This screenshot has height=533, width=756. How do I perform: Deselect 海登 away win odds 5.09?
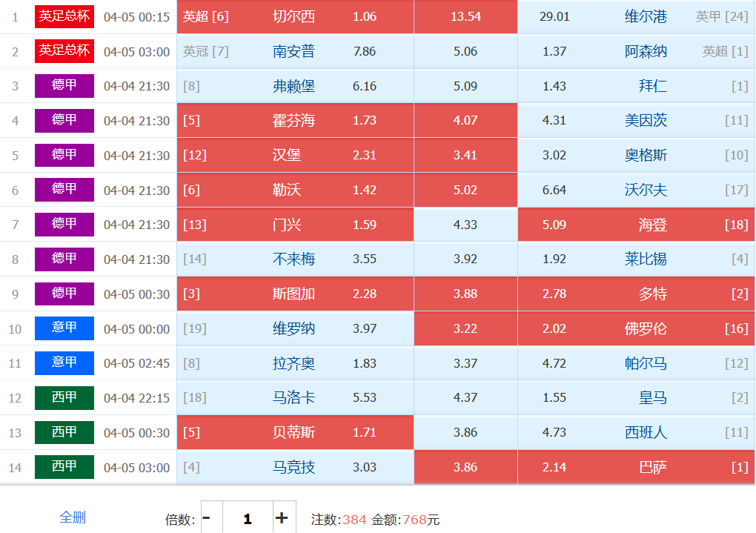(636, 225)
